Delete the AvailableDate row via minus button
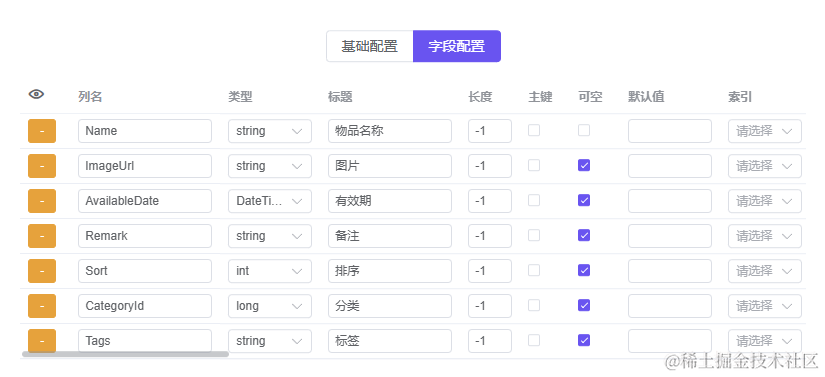This screenshot has height=377, width=825. click(x=42, y=201)
